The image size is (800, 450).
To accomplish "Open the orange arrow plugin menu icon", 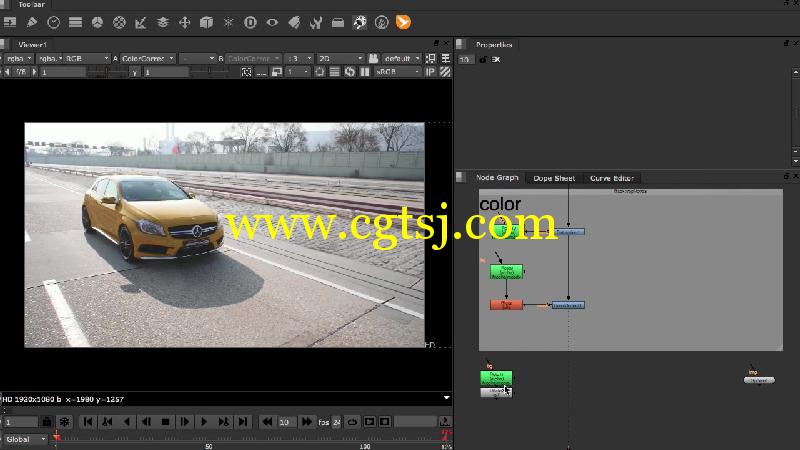I will point(403,22).
